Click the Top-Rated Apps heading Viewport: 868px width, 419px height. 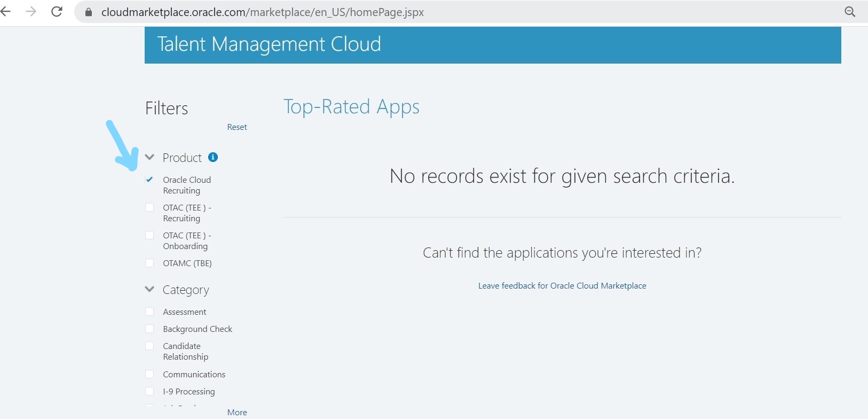pyautogui.click(x=351, y=107)
